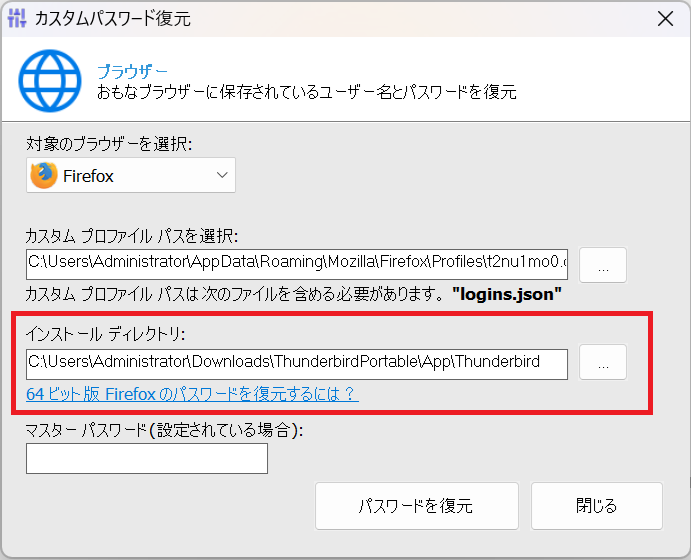Viewport: 691px width, 560px height.
Task: Click the 閉じる button
Action: click(597, 506)
